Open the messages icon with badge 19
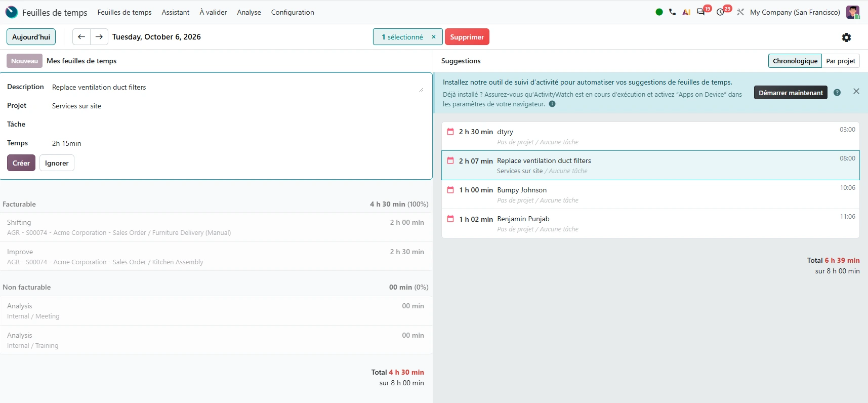Screen dimensions: 868x403 (701, 12)
